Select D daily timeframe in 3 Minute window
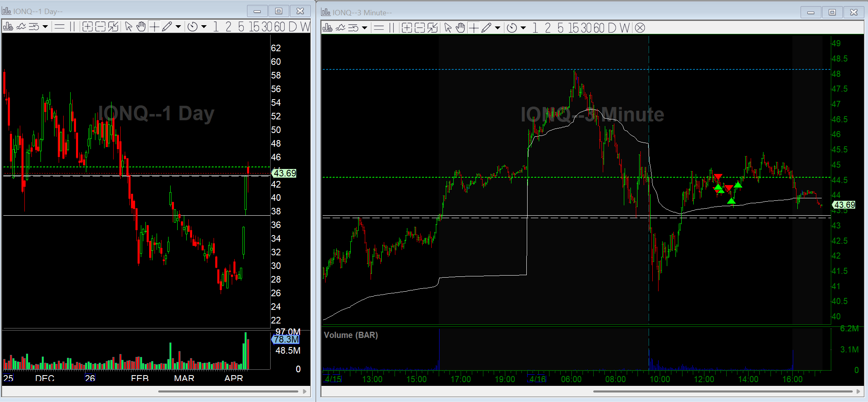The height and width of the screenshot is (402, 868). click(612, 28)
